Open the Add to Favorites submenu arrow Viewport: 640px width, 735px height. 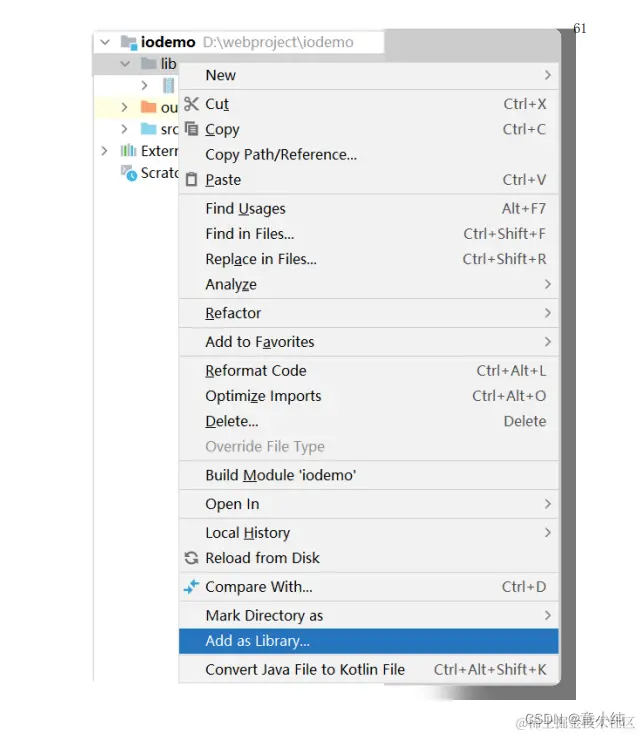(548, 342)
